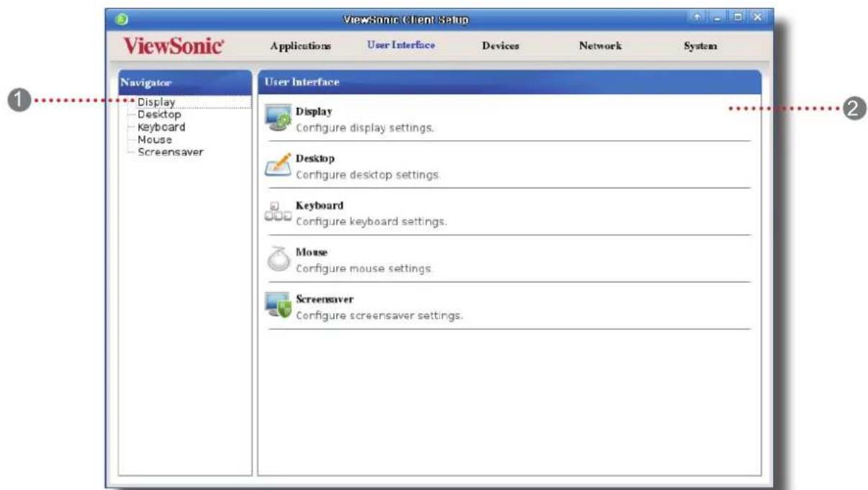Open the Screensaver settings heading link

coord(325,299)
